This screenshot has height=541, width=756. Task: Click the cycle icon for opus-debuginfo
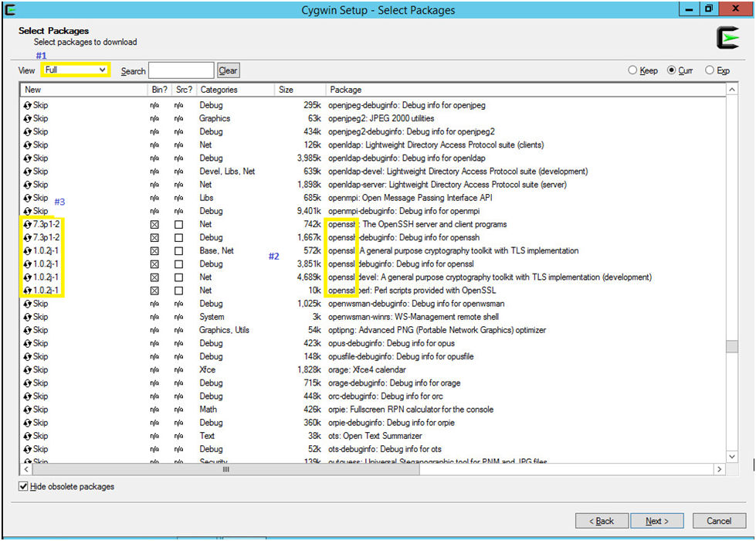pos(28,343)
